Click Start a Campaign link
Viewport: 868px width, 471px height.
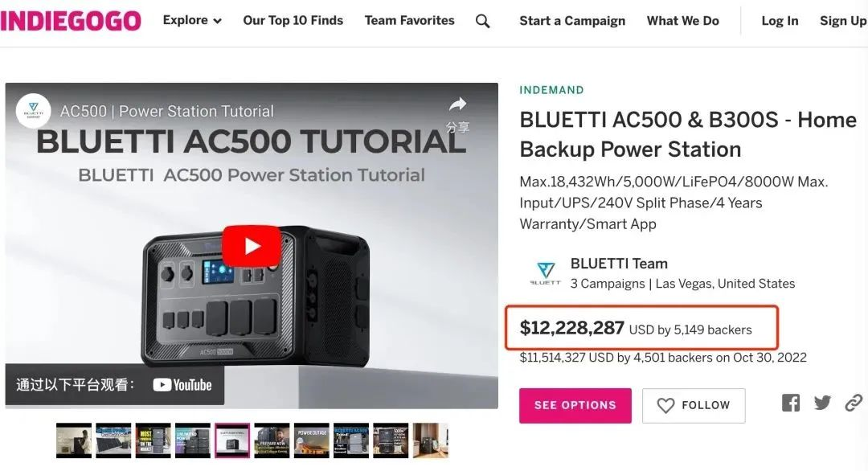click(x=572, y=21)
